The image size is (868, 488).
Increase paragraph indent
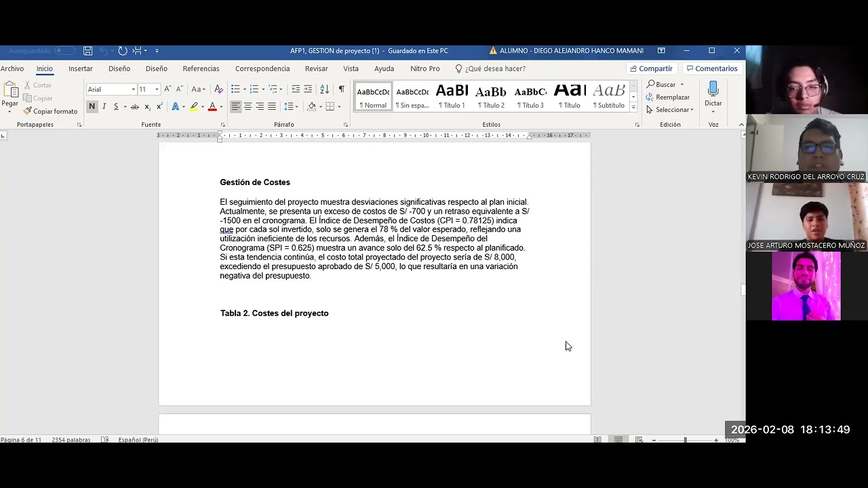pos(308,89)
